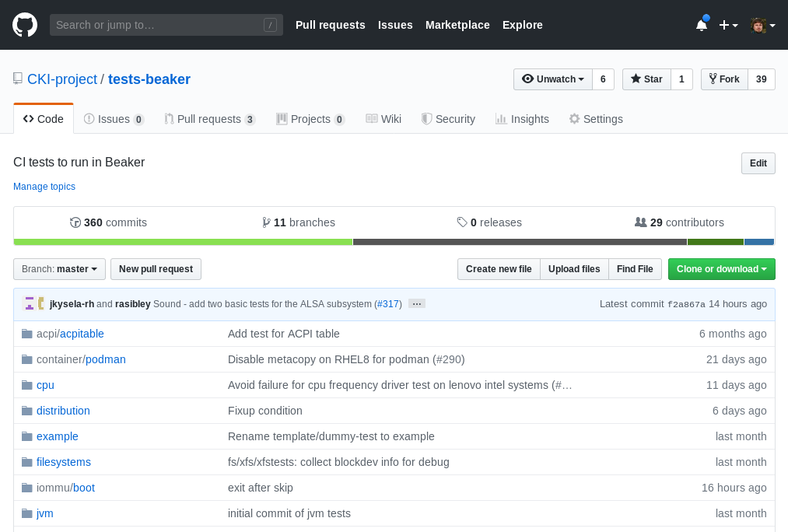This screenshot has height=532, width=788.
Task: Go to Issues in top navigation
Action: click(x=395, y=25)
